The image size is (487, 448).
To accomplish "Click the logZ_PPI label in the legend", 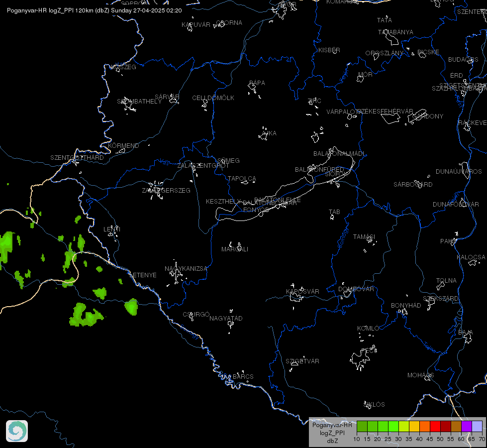I will point(332,433).
